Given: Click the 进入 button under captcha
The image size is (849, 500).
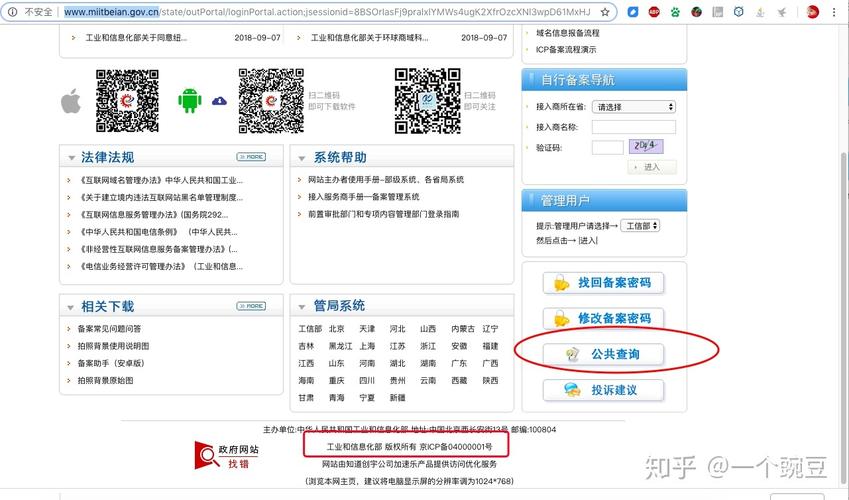Looking at the screenshot, I should pos(652,167).
